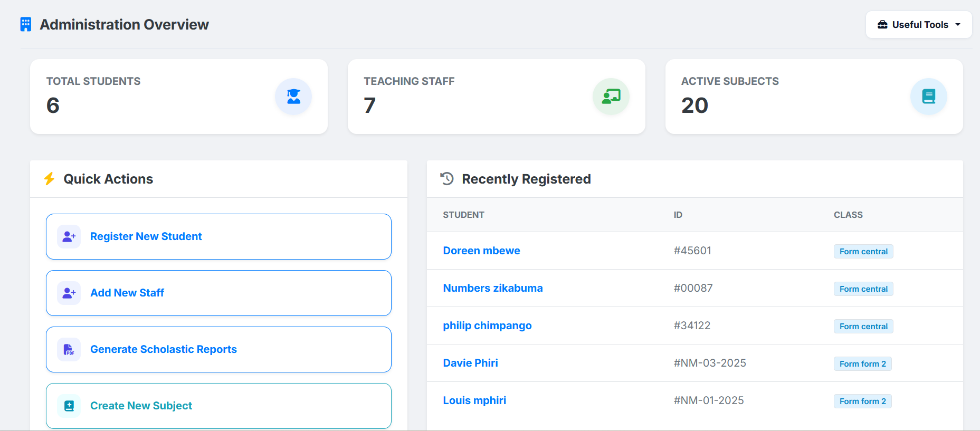Open student Doreen mbewe
Screen dimensions: 980x431
pos(481,251)
